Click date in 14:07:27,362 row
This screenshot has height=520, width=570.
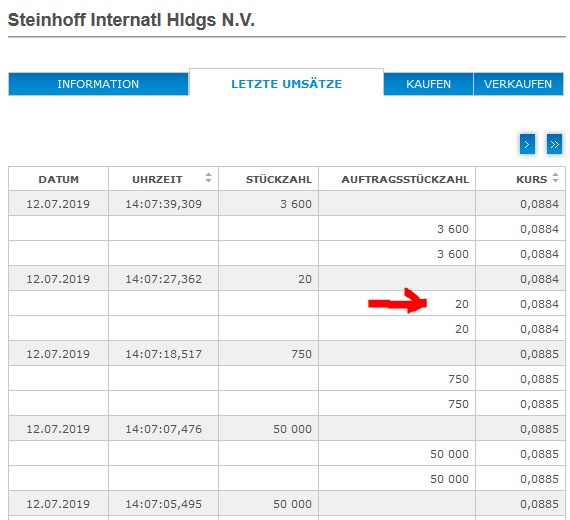click(58, 279)
